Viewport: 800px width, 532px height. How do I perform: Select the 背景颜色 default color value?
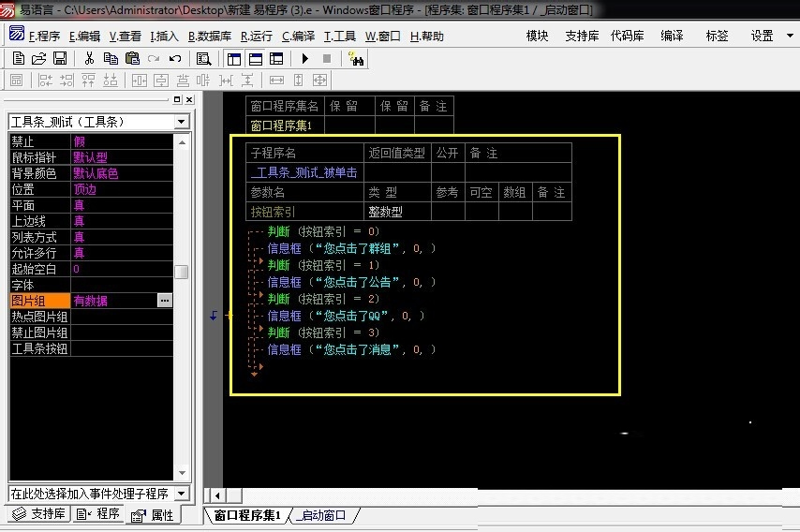tap(122, 173)
